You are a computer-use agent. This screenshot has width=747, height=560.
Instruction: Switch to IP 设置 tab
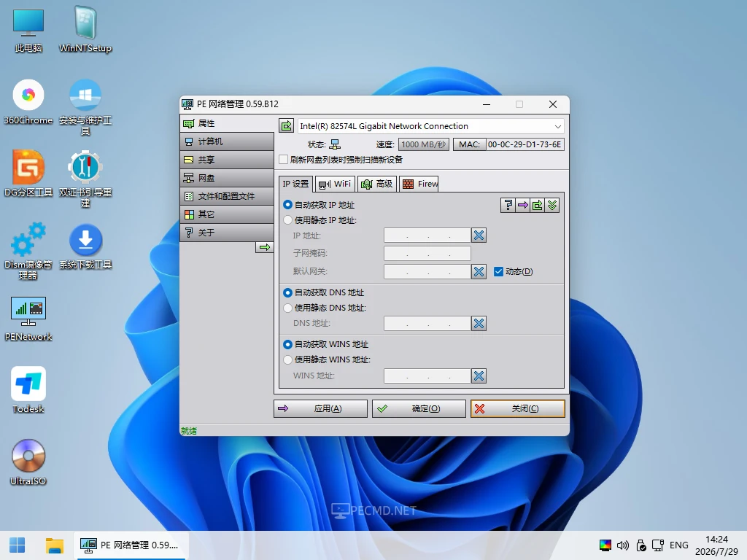(295, 184)
